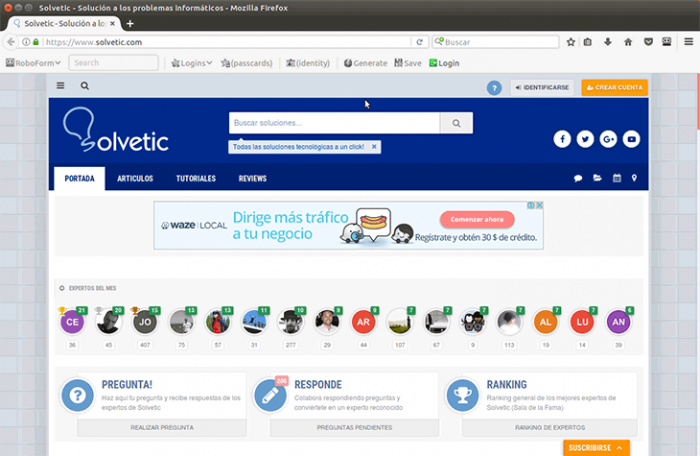Visit Solvetic Google Plus page

point(608,139)
